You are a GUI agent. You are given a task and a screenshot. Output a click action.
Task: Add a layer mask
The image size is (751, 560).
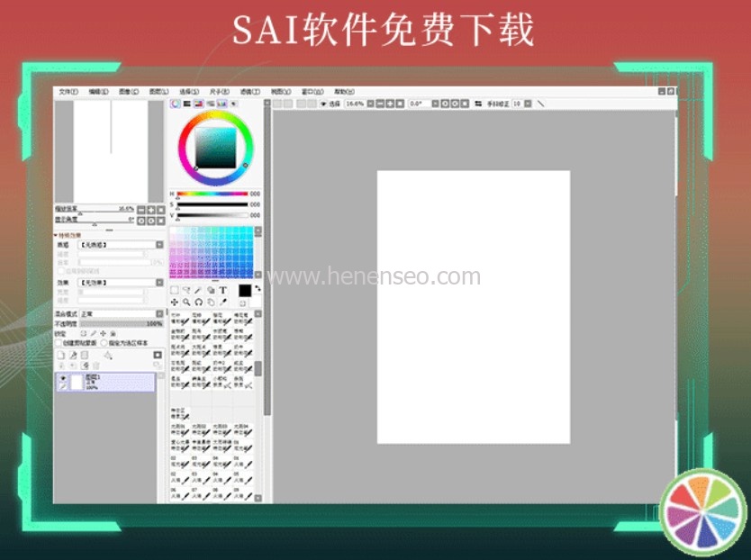tap(158, 355)
